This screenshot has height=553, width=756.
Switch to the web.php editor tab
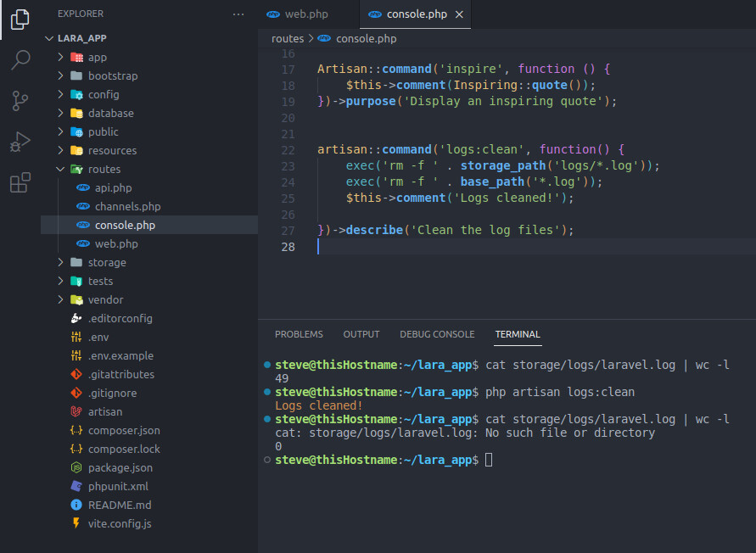[x=307, y=14]
